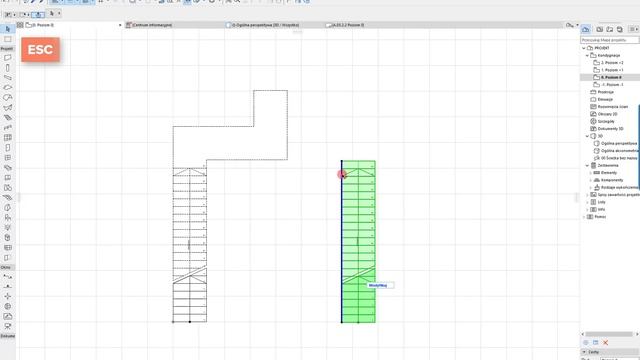The width and height of the screenshot is (640, 360).
Task: Open the Publisher Sets in the Navigator
Action: click(x=620, y=29)
